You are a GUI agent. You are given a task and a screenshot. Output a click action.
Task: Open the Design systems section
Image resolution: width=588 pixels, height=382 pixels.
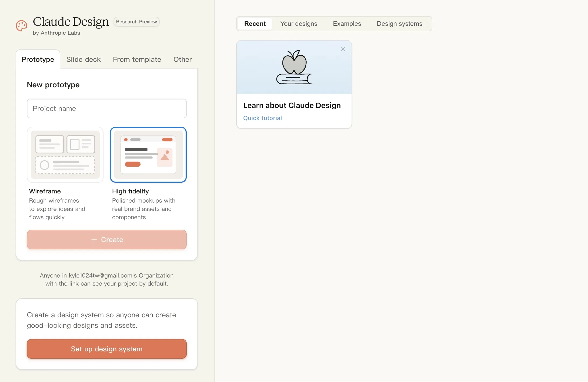399,24
